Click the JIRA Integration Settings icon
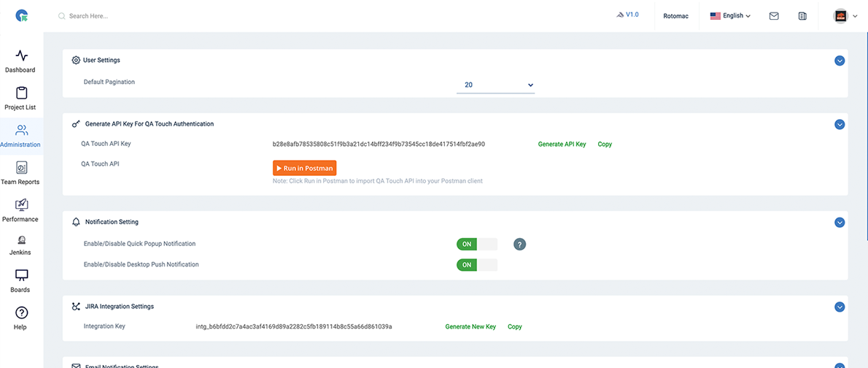 pyautogui.click(x=77, y=306)
